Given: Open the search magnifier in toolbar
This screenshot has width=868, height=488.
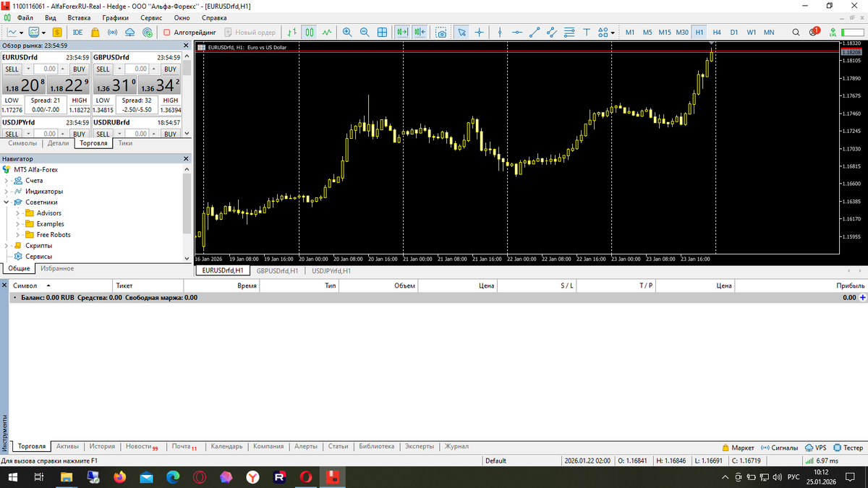Looking at the screenshot, I should point(796,33).
